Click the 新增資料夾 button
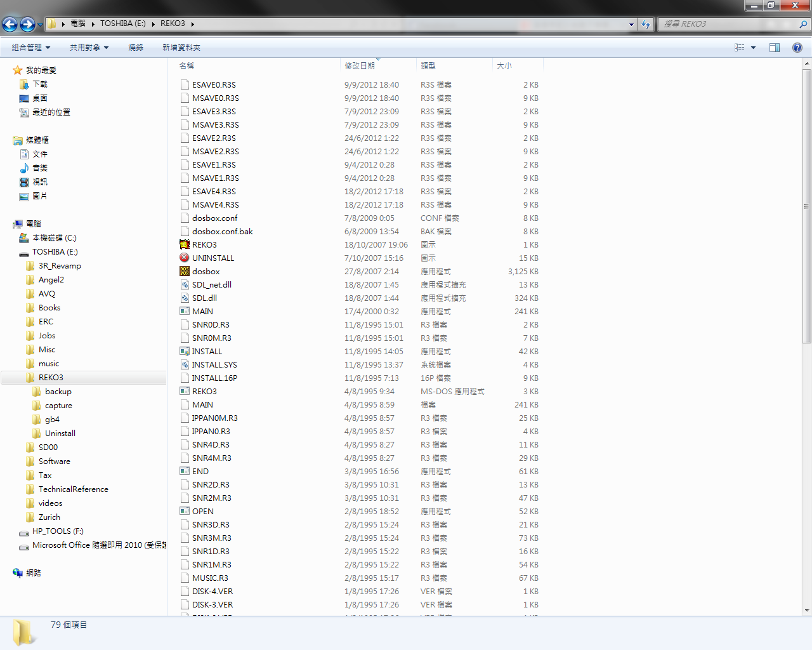This screenshot has height=650, width=812. (x=181, y=48)
